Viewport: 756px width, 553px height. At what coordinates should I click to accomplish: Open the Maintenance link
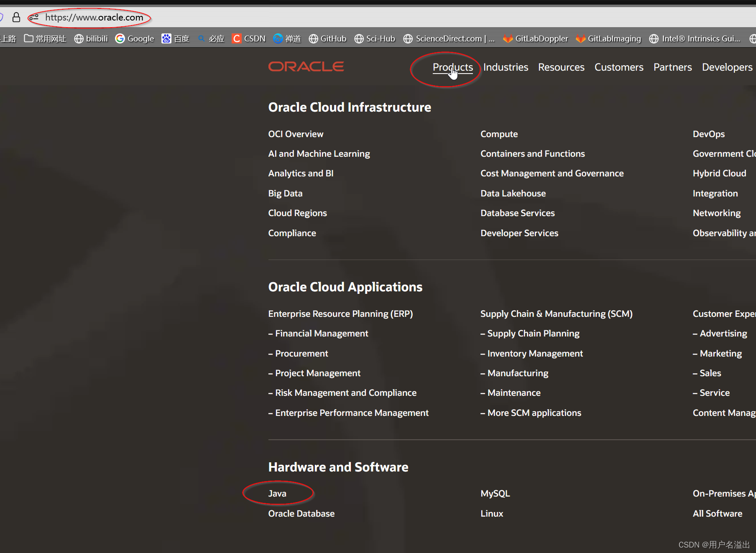coord(511,393)
